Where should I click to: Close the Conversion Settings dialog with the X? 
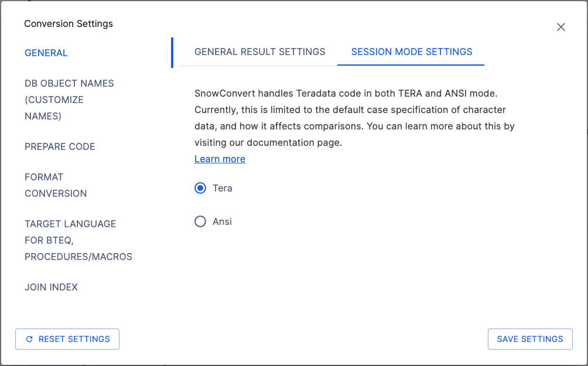[560, 27]
